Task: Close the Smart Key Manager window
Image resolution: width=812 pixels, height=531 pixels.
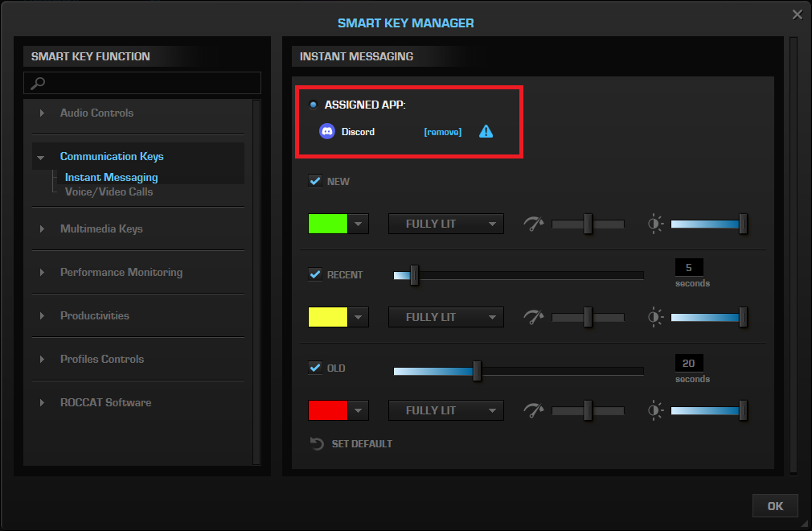Action: (x=797, y=14)
